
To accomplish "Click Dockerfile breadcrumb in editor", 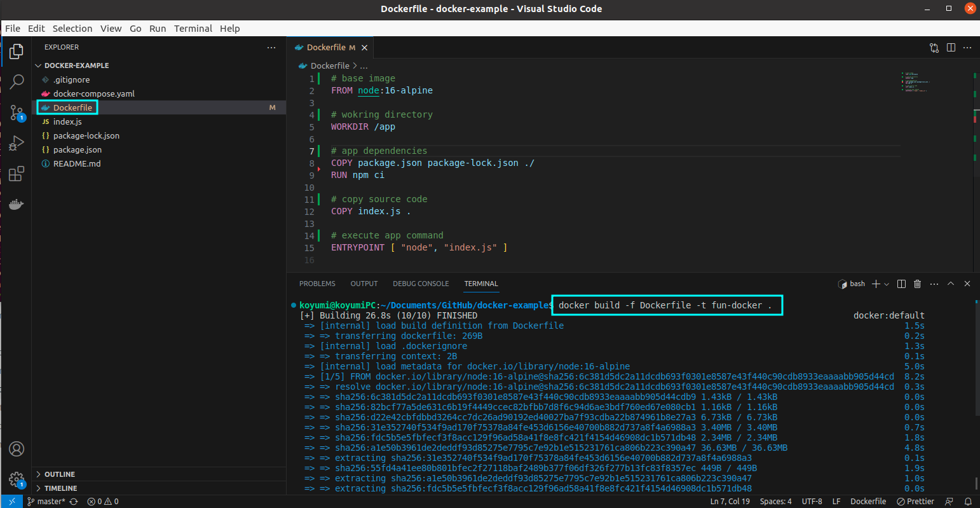I will 330,66.
